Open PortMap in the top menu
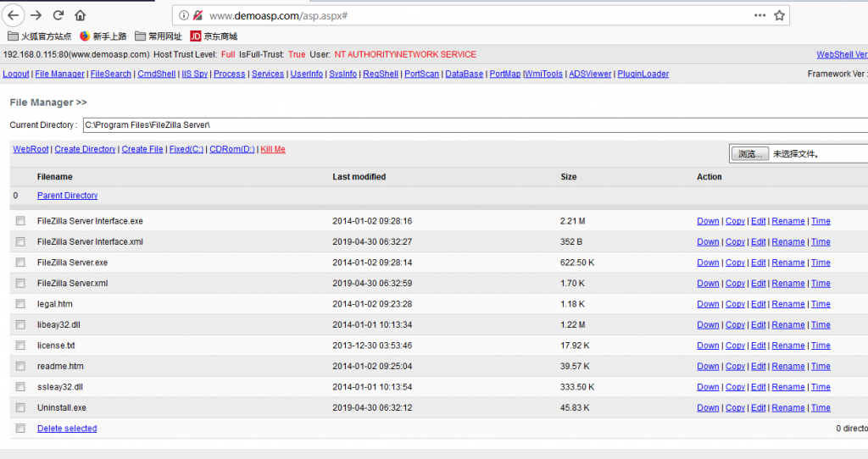 (505, 74)
